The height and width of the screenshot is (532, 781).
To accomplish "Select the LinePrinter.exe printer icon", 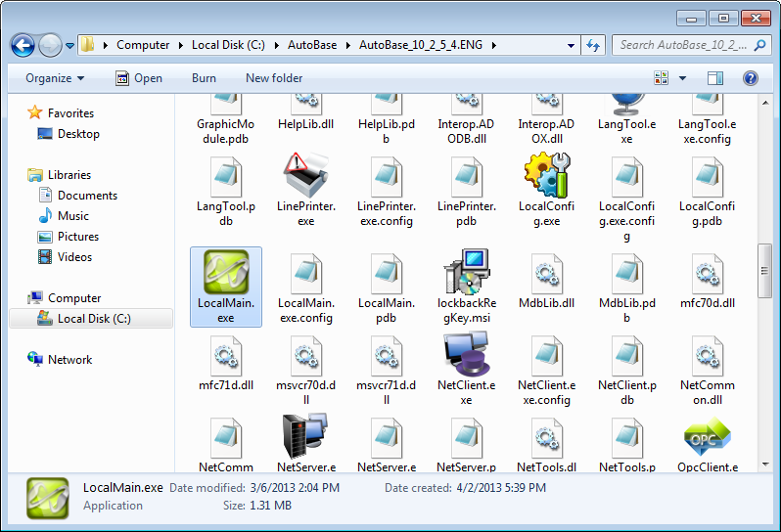I will click(305, 177).
